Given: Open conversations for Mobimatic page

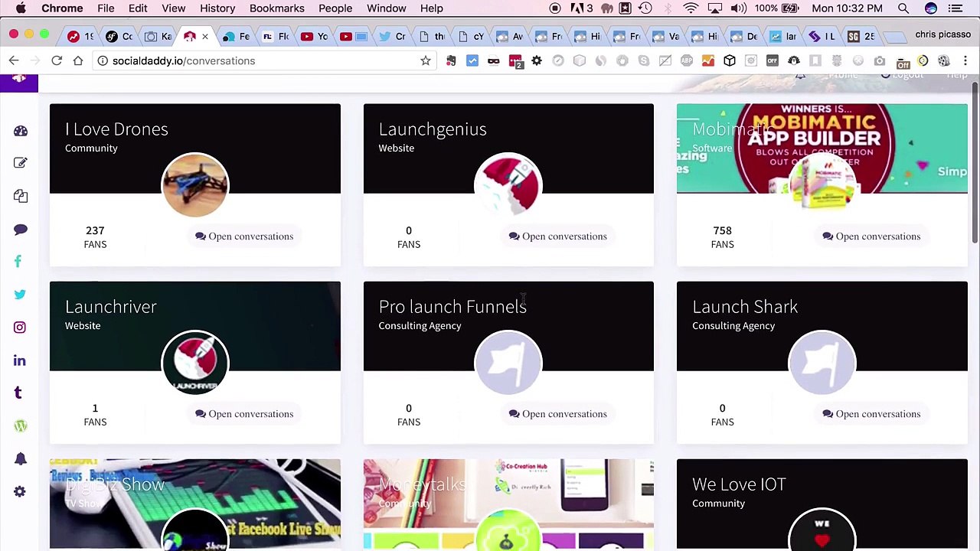Looking at the screenshot, I should click(871, 236).
